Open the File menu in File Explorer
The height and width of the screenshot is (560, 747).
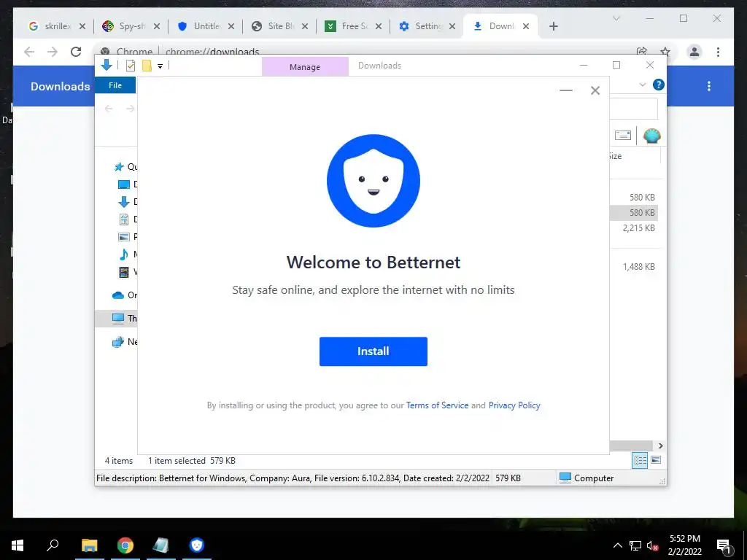point(115,85)
